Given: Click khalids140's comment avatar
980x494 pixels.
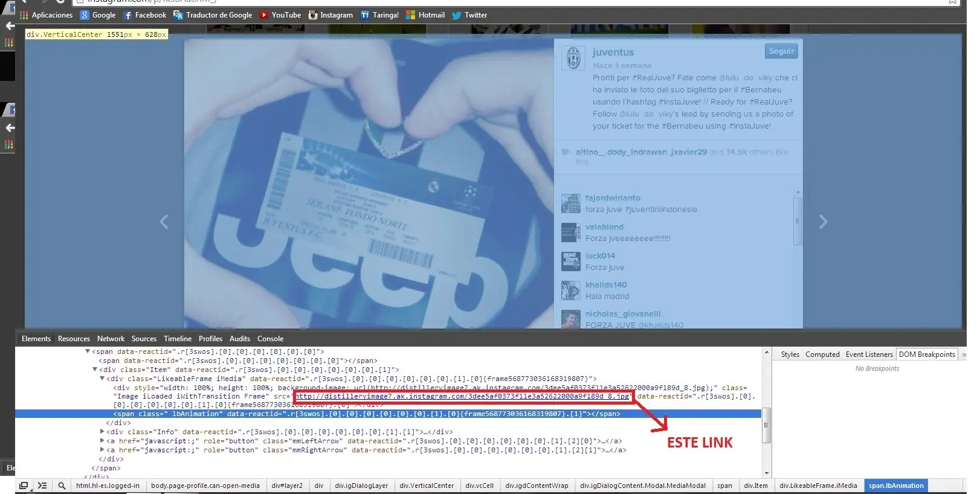Looking at the screenshot, I should tap(571, 290).
